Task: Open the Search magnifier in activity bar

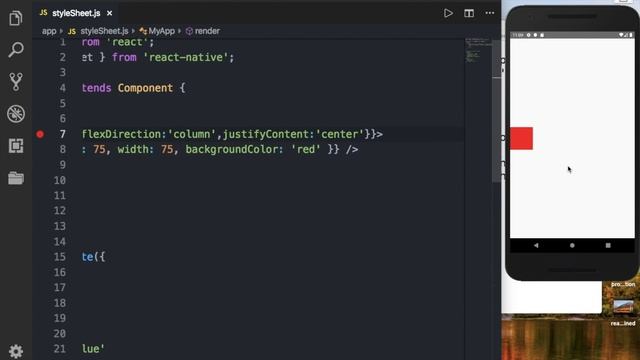Action: coord(16,49)
